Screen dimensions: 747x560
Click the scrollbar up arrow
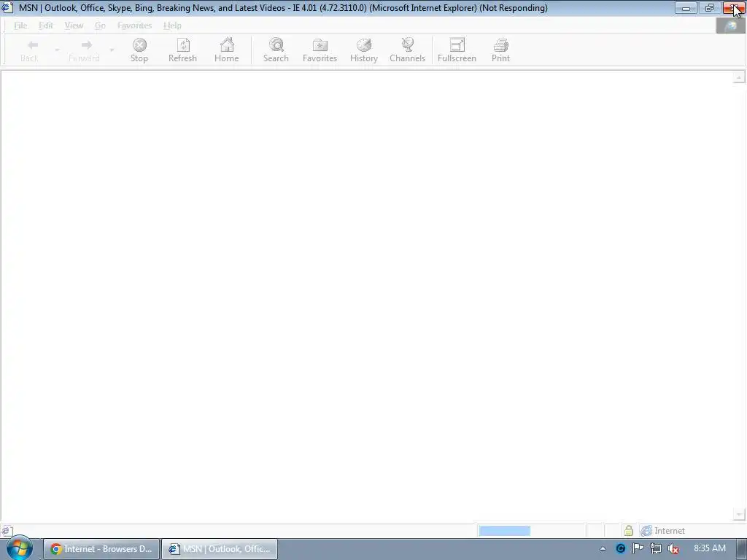(739, 77)
